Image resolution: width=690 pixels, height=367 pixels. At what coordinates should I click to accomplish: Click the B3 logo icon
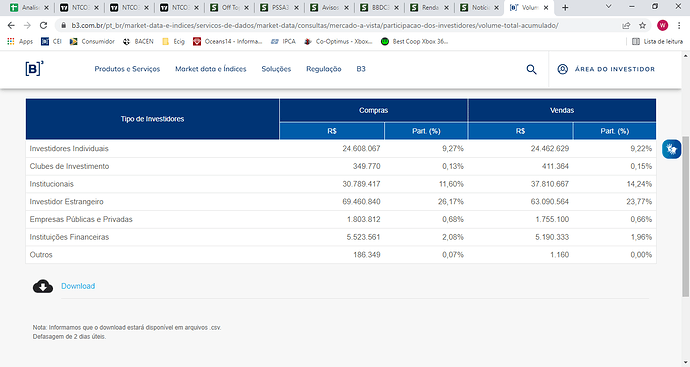coord(34,69)
